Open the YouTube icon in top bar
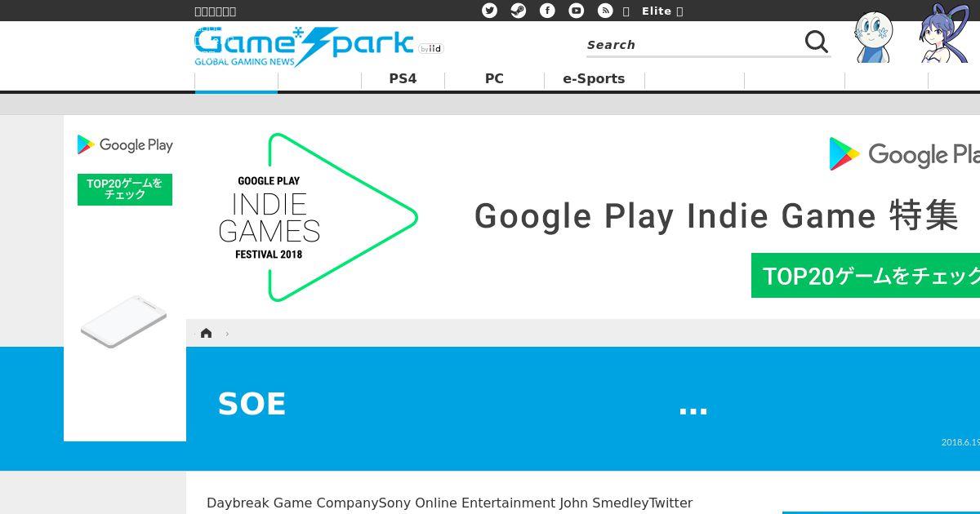Viewport: 980px width, 514px height. click(577, 11)
